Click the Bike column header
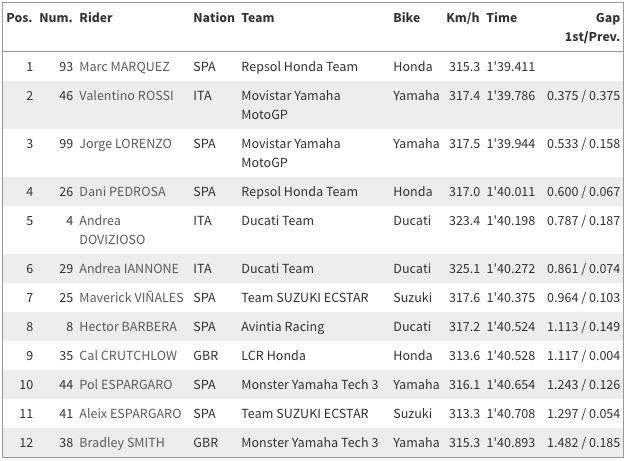This screenshot has height=461, width=627. coord(407,18)
